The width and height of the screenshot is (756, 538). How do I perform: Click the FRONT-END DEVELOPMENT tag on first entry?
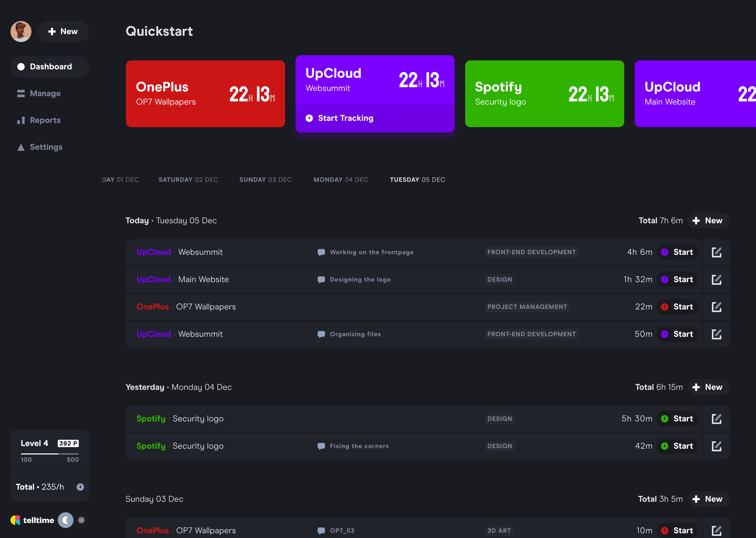pos(531,252)
